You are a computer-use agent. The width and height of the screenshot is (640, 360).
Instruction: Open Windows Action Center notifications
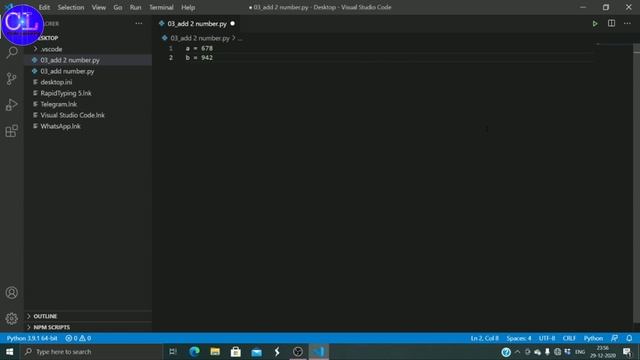pos(627,352)
